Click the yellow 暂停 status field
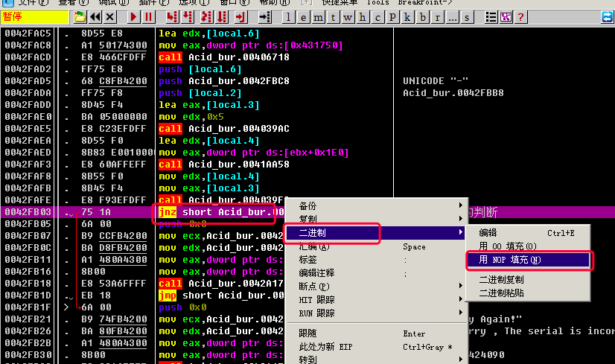 pyautogui.click(x=34, y=17)
